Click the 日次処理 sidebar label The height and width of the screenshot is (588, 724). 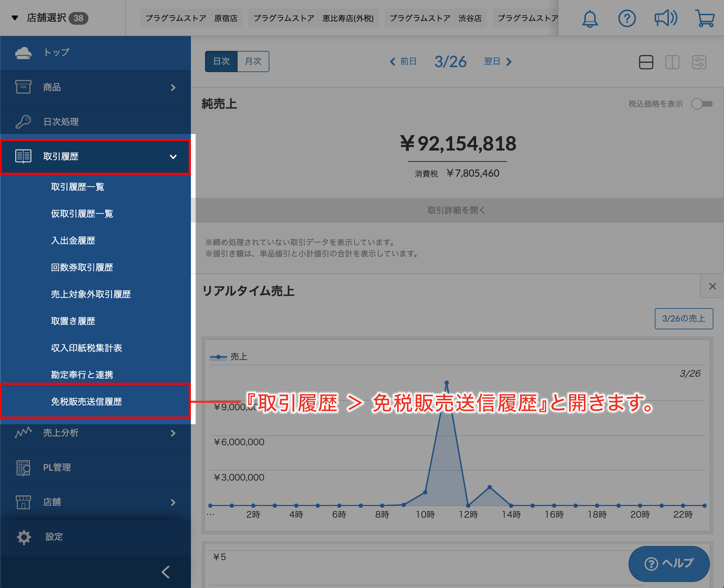tap(61, 122)
